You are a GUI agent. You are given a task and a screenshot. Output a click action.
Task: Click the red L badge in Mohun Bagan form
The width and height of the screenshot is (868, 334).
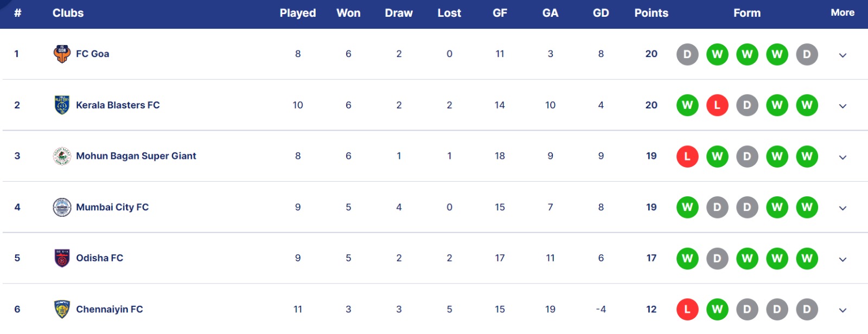click(687, 156)
